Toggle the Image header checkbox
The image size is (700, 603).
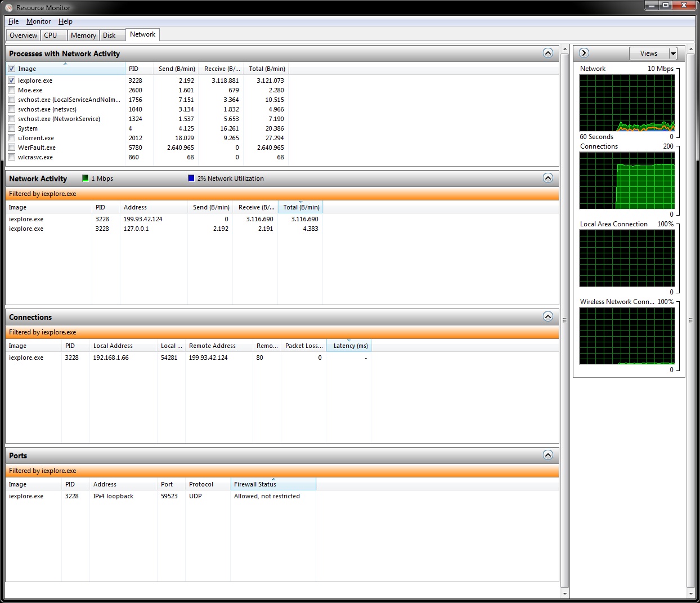[11, 68]
